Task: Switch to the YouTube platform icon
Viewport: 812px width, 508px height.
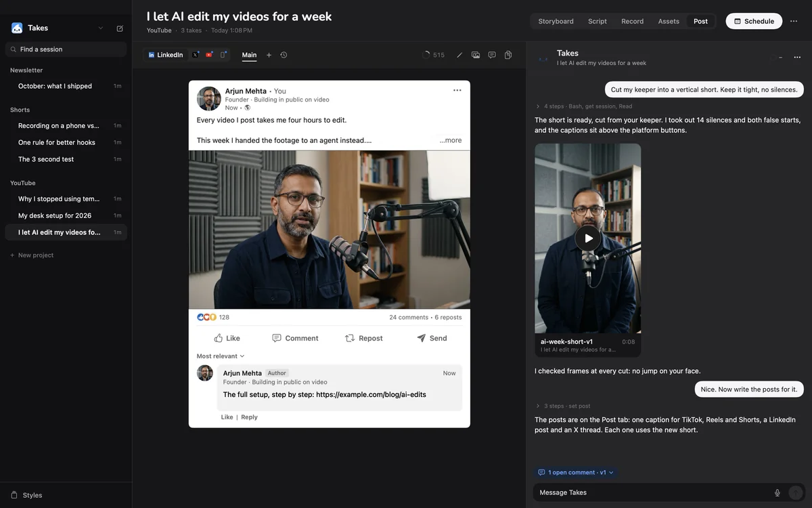Action: tap(209, 55)
